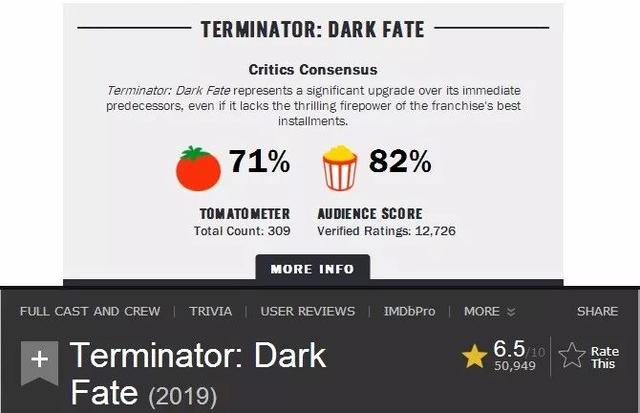The width and height of the screenshot is (640, 413).
Task: Click the 50,949 ratings count
Action: [515, 366]
